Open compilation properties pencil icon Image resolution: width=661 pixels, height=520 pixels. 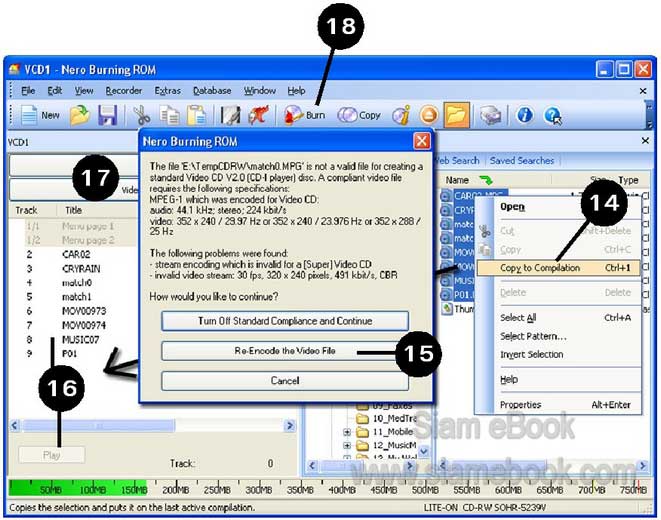(x=231, y=115)
